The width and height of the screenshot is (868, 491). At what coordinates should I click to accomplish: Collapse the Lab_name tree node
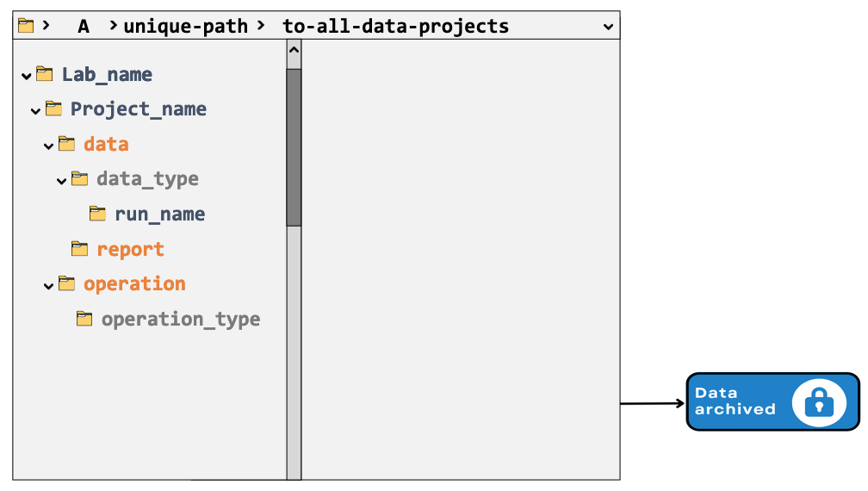[26, 76]
